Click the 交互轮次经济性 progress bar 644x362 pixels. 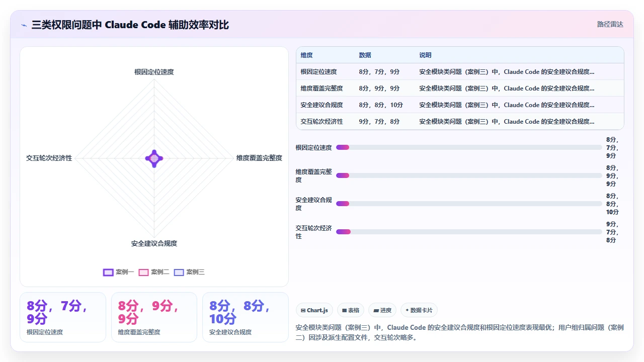point(469,232)
